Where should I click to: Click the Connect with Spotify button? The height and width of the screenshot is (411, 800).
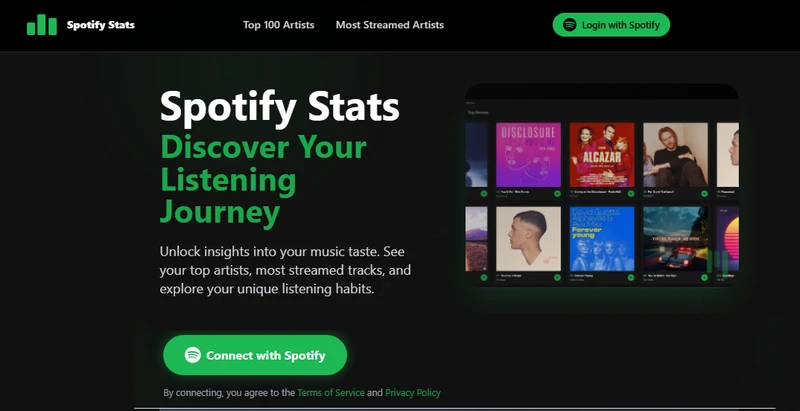pos(255,355)
